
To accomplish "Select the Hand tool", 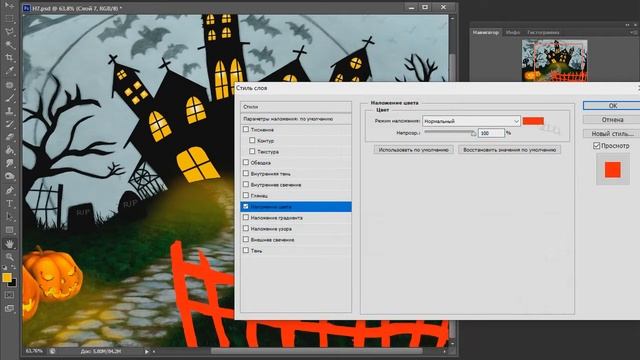I will [9, 244].
